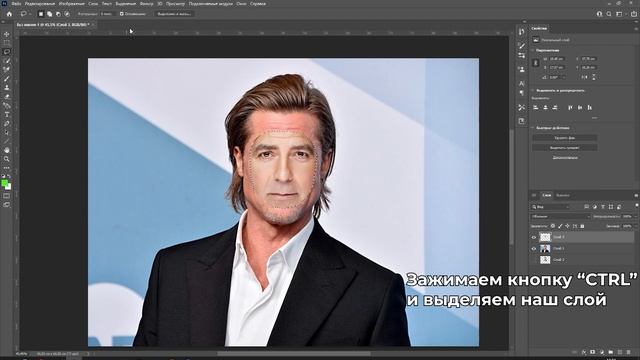Collapse the Быстрые действия section
Screen dimensions: 640x360
tap(533, 128)
